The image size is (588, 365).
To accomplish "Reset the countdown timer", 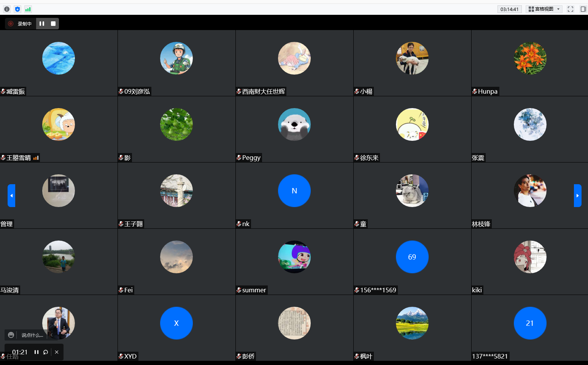I will 46,352.
